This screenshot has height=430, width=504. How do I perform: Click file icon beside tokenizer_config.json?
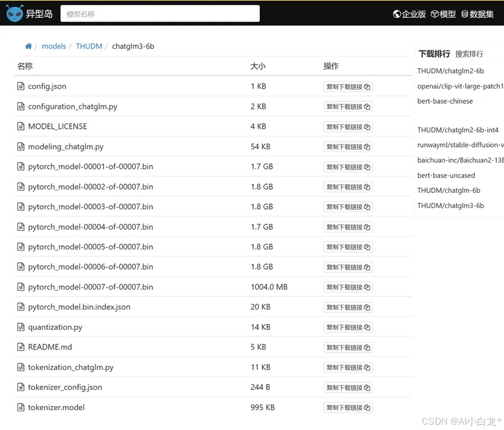coord(21,387)
